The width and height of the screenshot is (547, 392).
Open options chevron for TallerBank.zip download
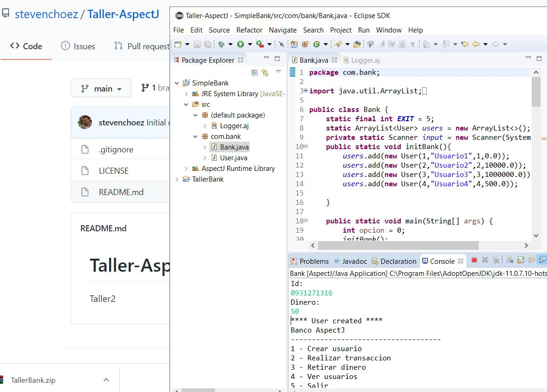point(106,380)
